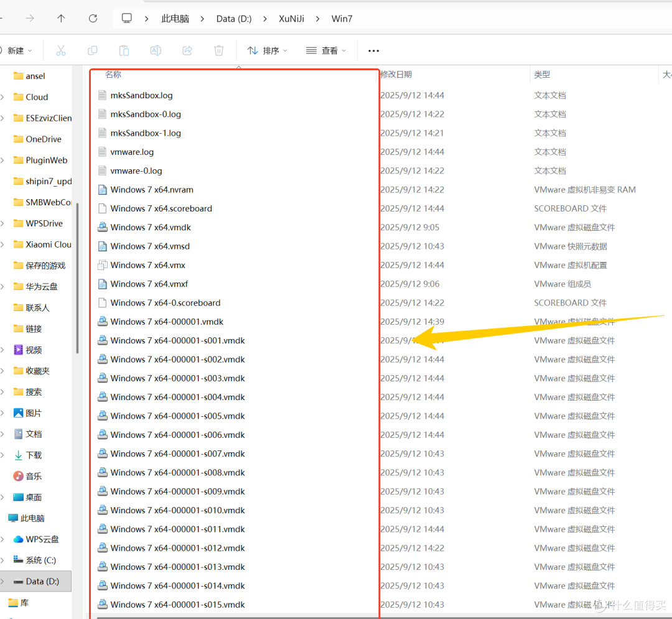
Task: Click the Windows 7 x64.vmxf file icon
Action: [102, 284]
